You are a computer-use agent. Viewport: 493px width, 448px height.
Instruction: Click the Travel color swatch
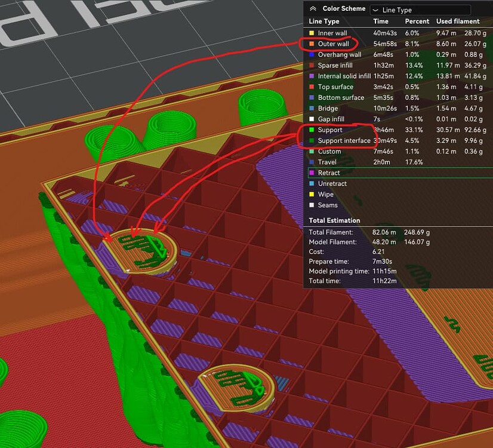(x=312, y=162)
